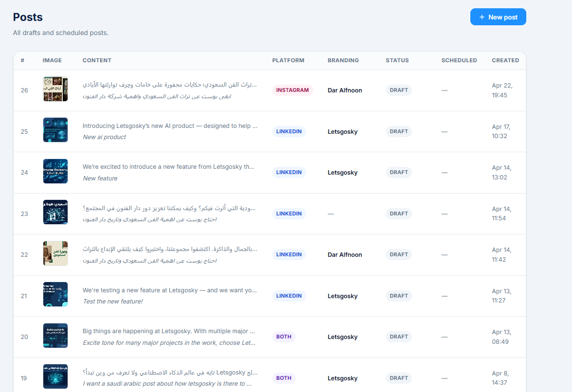Toggle the DRAFT status on post 22
Screen dimensions: 572x392
pos(398,254)
